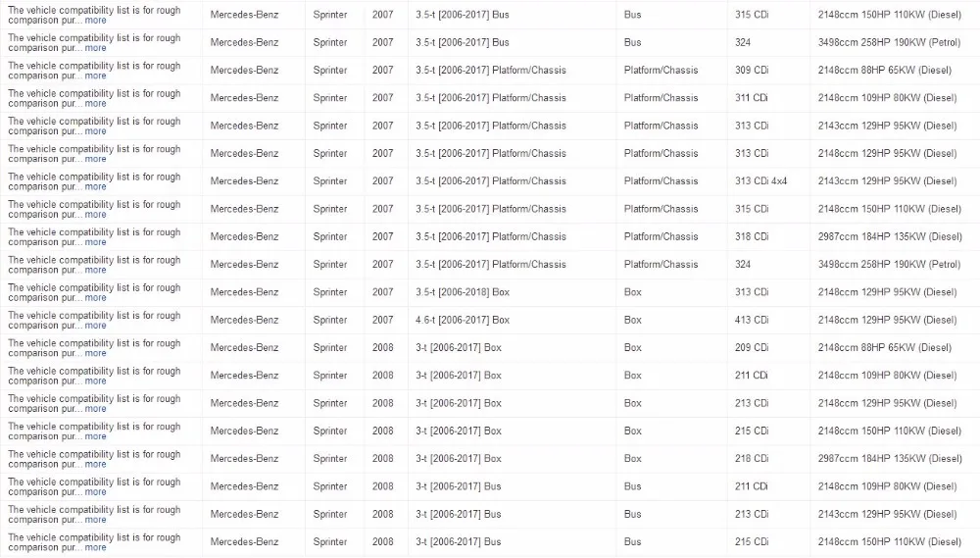The height and width of the screenshot is (558, 980).
Task: Expand 'more' in the 2008 Box 215 CDi row
Action: [96, 436]
